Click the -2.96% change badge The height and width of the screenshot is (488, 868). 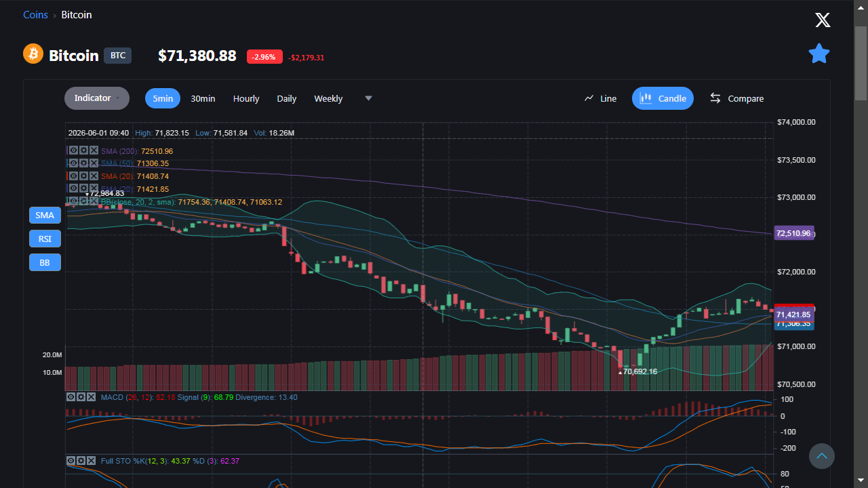point(264,57)
